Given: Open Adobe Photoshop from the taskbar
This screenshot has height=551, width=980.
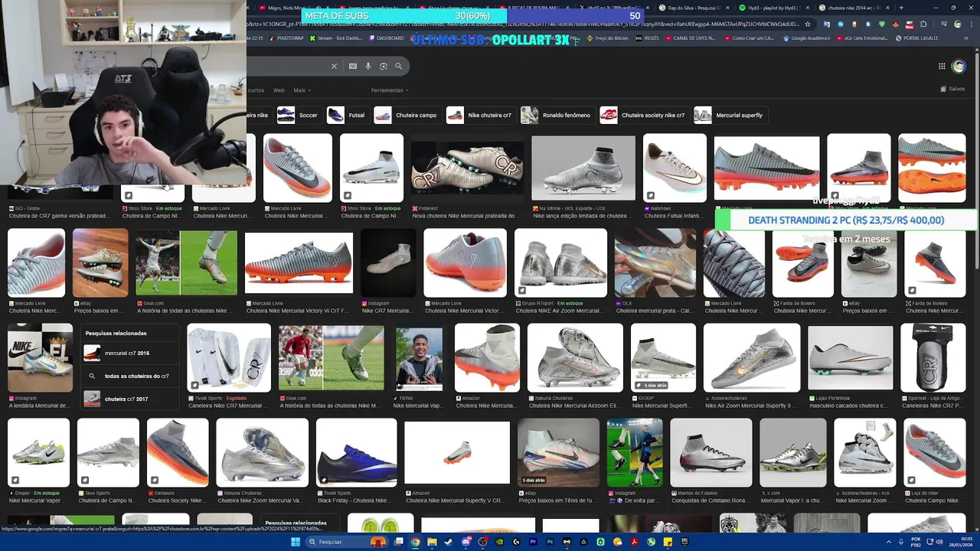Looking at the screenshot, I should coord(550,542).
